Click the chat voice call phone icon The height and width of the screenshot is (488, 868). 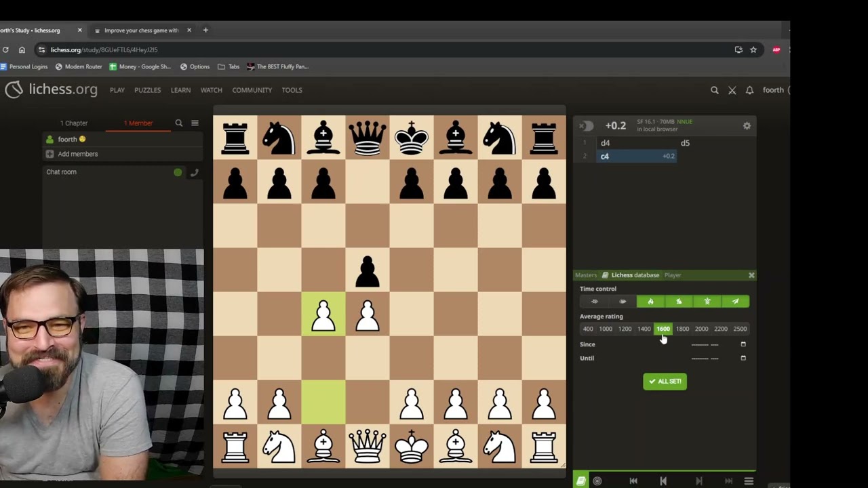[194, 172]
